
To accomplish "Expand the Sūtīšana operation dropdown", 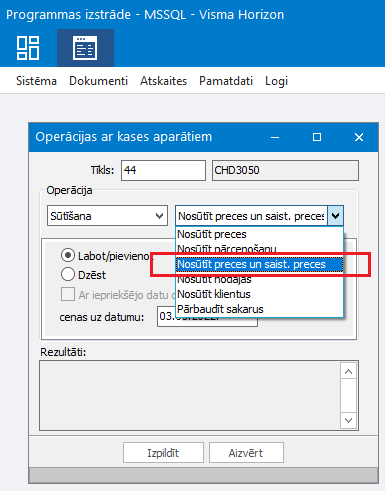I will pos(107,216).
